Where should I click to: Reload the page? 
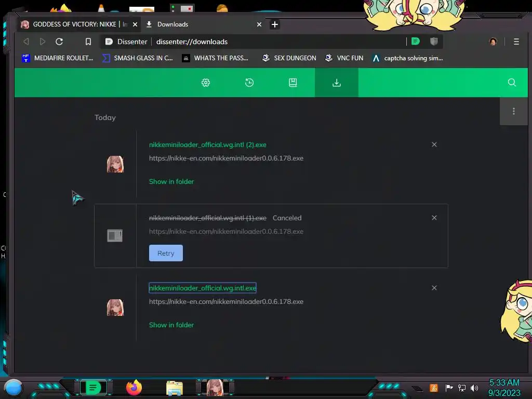click(x=59, y=42)
